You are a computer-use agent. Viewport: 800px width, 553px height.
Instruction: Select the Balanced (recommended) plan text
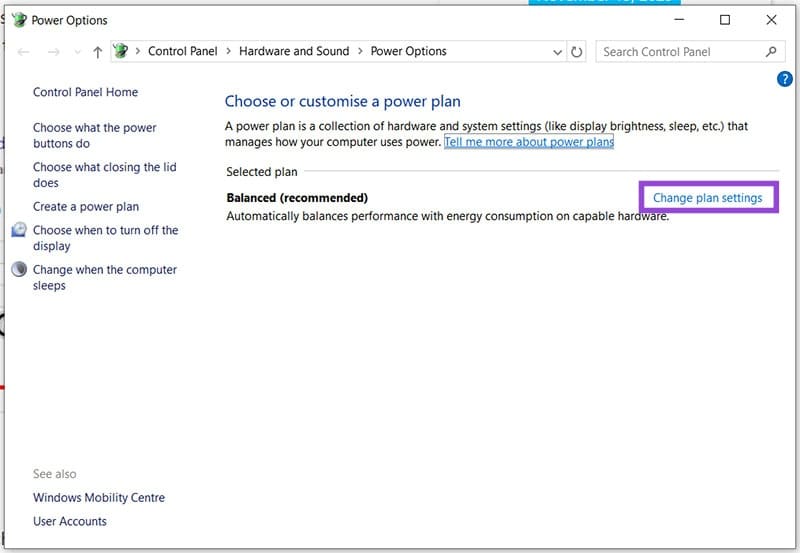[x=297, y=197]
